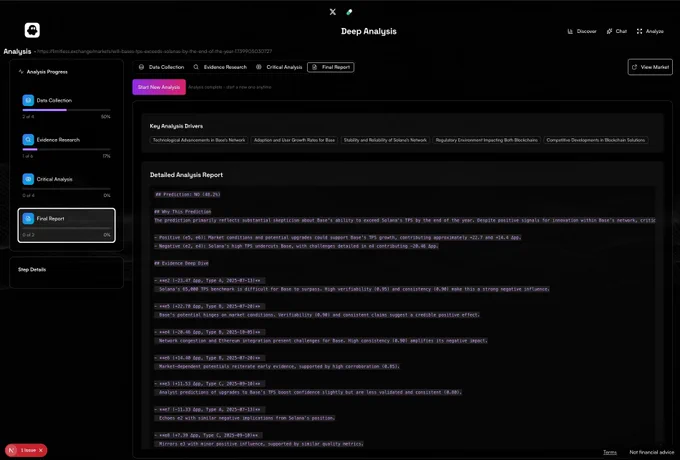Open Chat in the top navigation
This screenshot has height=460, width=680.
617,31
